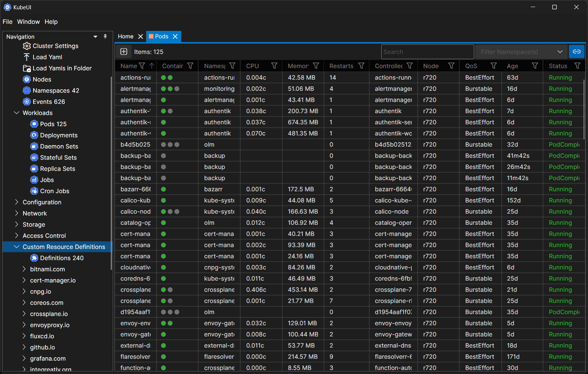Click the Load Yamls in Folder icon

[27, 68]
